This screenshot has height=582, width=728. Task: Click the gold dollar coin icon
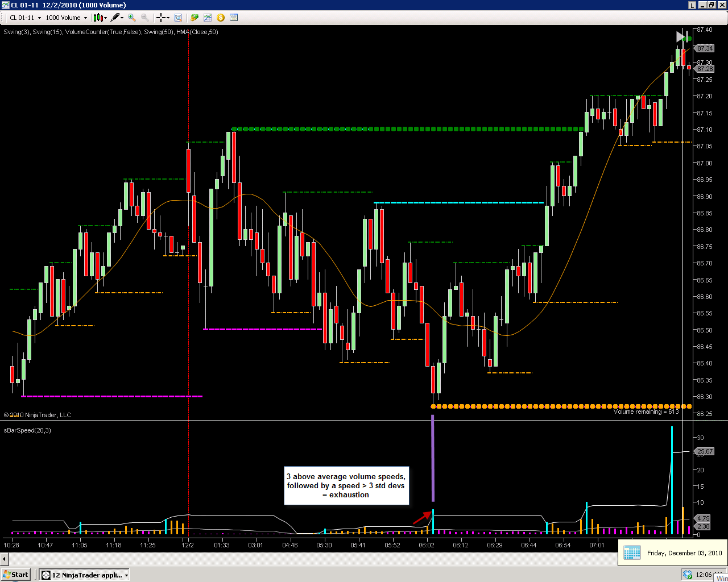pos(221,18)
